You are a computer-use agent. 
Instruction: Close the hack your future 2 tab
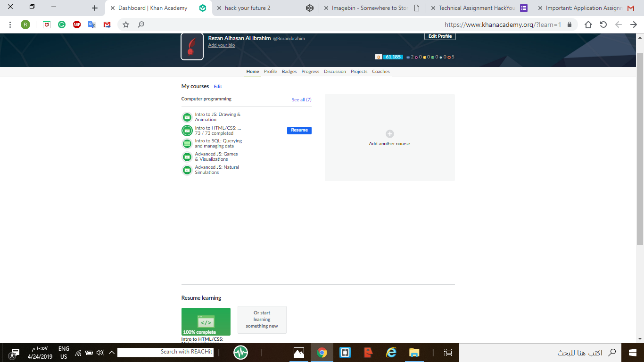219,8
